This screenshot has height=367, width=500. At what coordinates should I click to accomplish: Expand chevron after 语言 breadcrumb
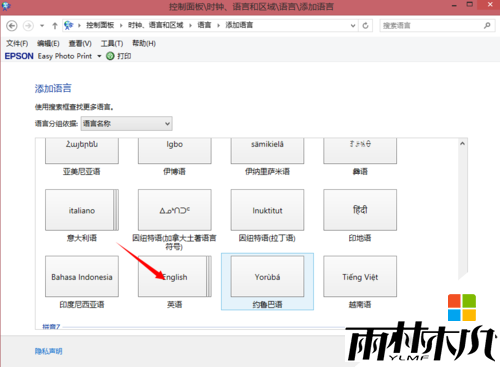coord(218,26)
